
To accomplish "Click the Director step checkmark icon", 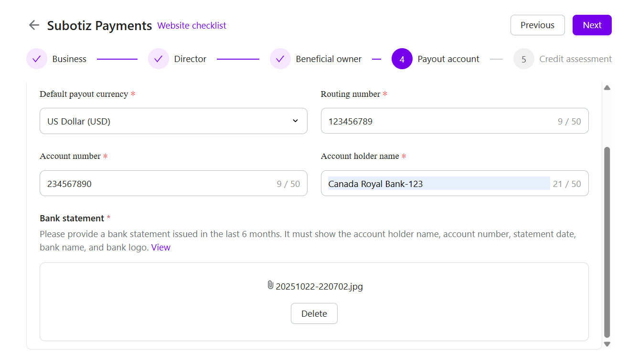I will pyautogui.click(x=159, y=59).
